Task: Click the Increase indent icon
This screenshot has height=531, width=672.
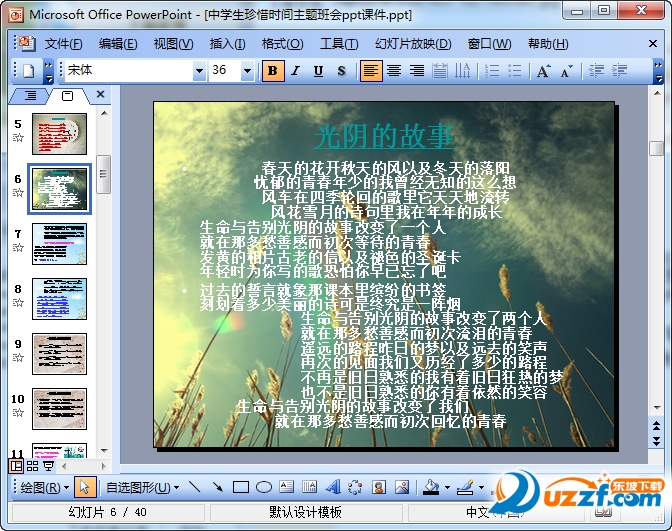Action: (619, 71)
